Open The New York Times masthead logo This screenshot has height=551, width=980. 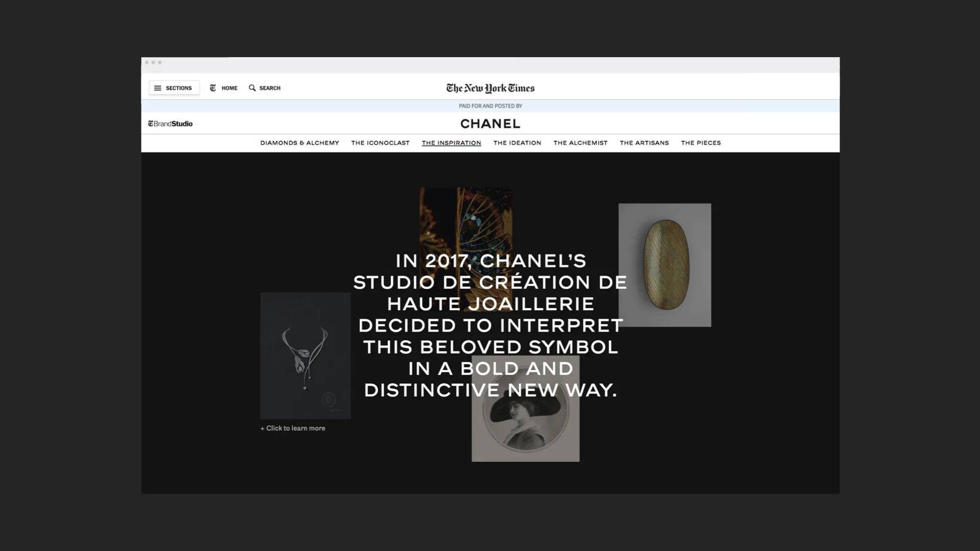point(490,88)
